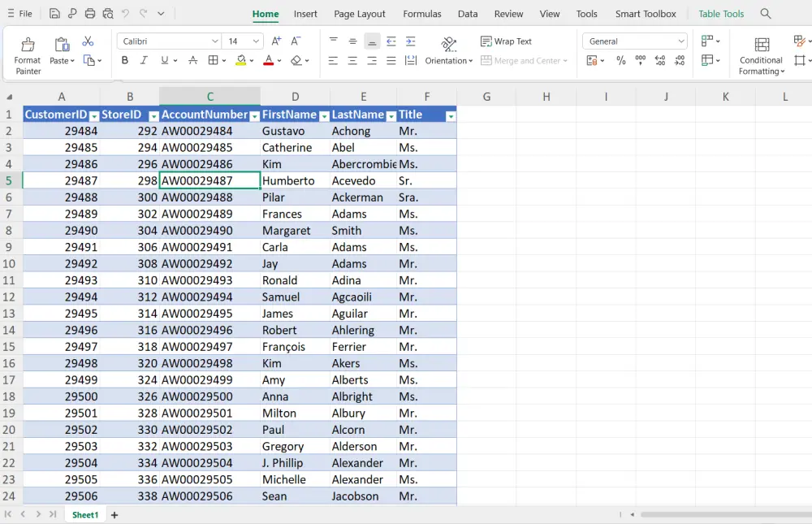The height and width of the screenshot is (524, 812).
Task: Increase font size with A+ icon
Action: coord(277,41)
